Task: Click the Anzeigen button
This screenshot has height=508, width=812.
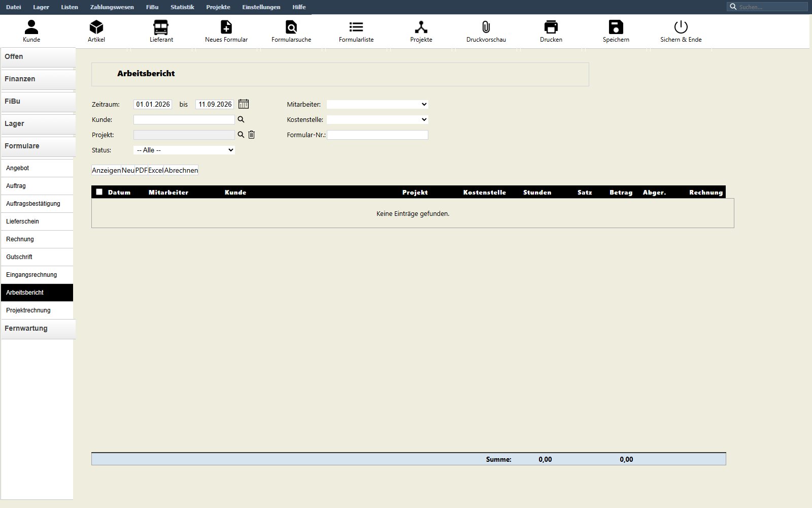Action: click(x=106, y=170)
